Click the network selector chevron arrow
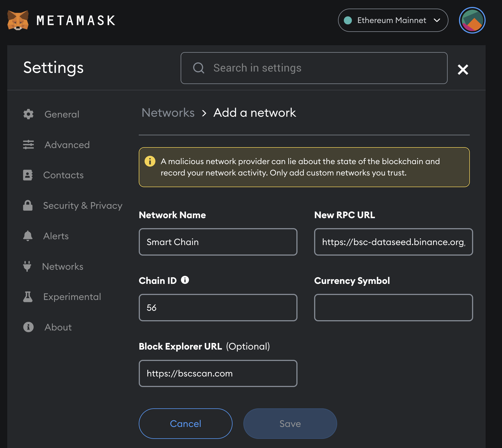Screen dimensions: 502x448 437,20
